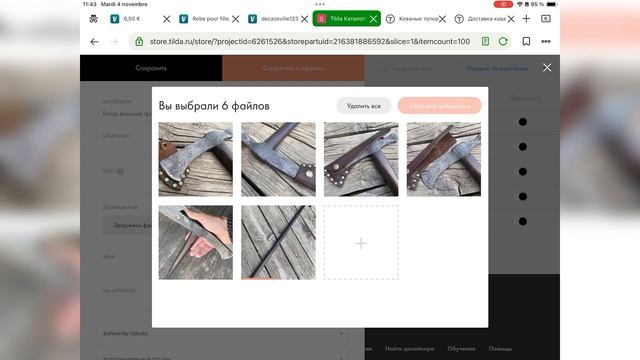The width and height of the screenshot is (640, 360).
Task: Switch to the "Robe pour fille" tab
Action: (x=210, y=19)
